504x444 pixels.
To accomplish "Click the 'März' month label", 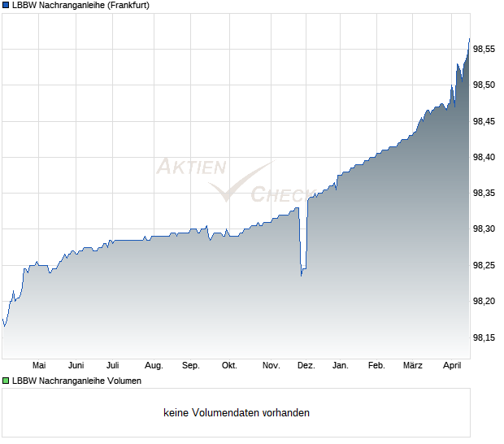I will tap(413, 366).
